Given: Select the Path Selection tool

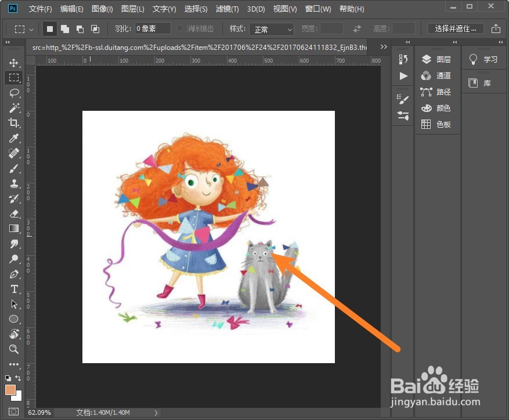Looking at the screenshot, I should (x=13, y=304).
